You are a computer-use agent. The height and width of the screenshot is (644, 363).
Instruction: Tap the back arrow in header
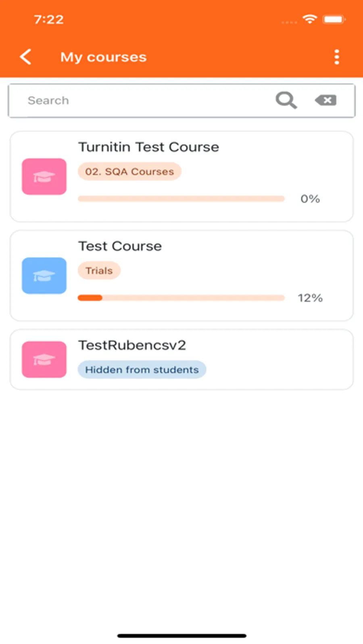(x=26, y=57)
